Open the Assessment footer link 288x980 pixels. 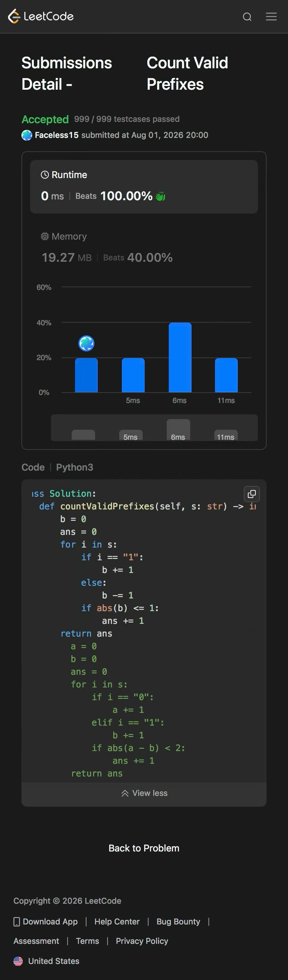pos(36,941)
